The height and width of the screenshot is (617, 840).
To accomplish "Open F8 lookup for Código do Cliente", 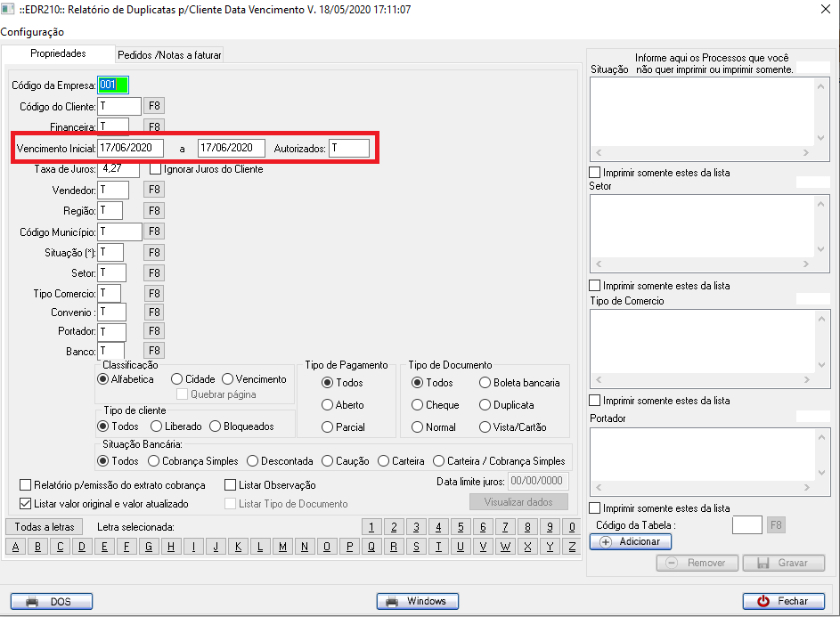I will 154,107.
